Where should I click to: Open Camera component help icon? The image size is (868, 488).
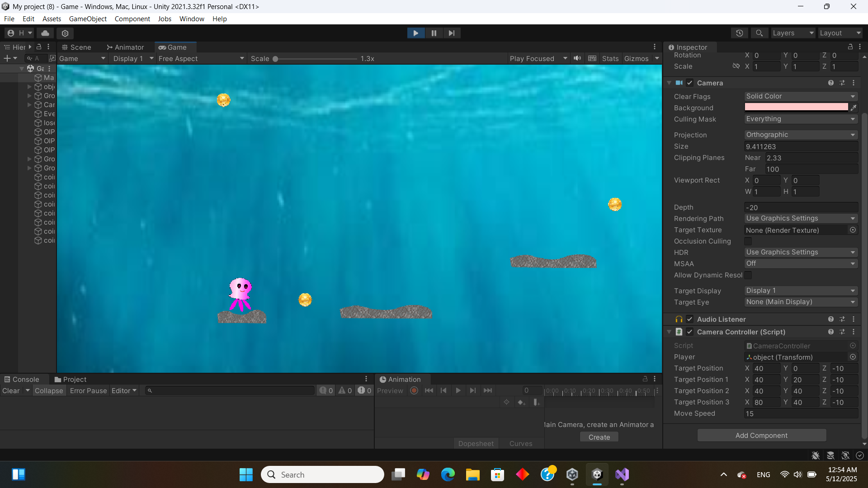coord(830,83)
